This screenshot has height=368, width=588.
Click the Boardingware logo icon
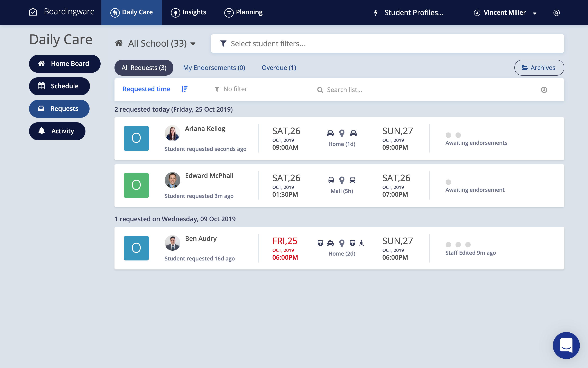(33, 12)
